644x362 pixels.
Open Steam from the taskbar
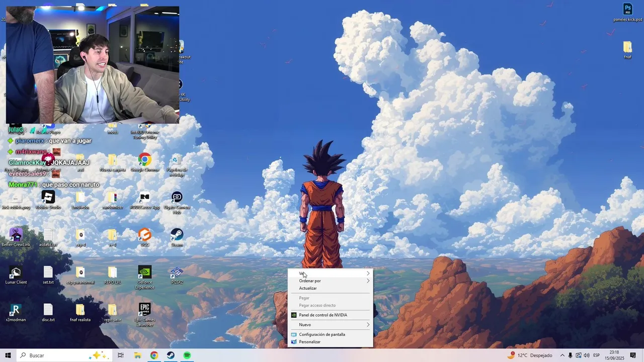coord(171,355)
